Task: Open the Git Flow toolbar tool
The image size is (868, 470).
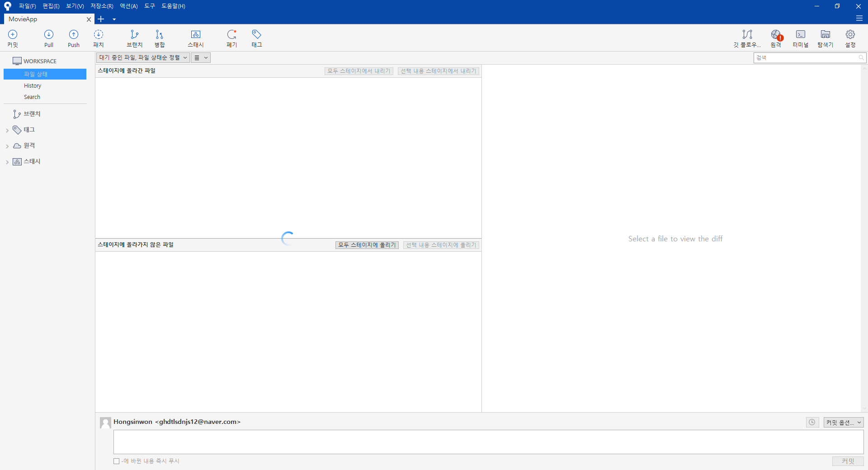Action: coord(747,38)
